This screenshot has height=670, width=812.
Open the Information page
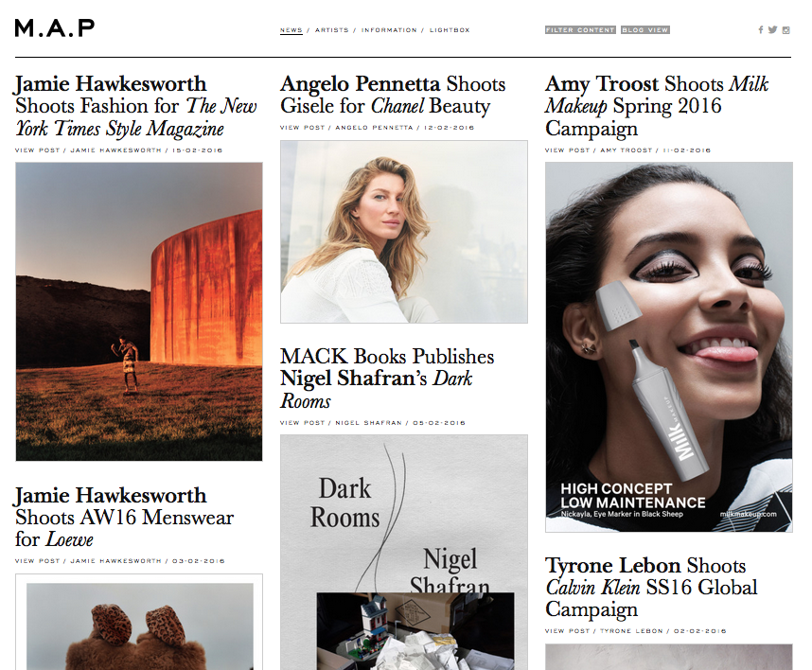coord(389,30)
